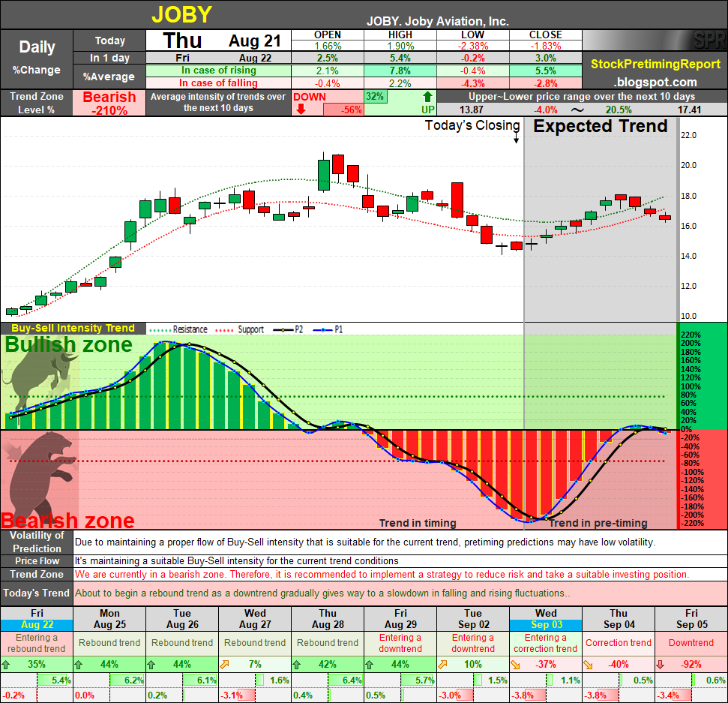Click the up arrow beside Aug 25's 44%
The image size is (728, 703).
coord(78,665)
